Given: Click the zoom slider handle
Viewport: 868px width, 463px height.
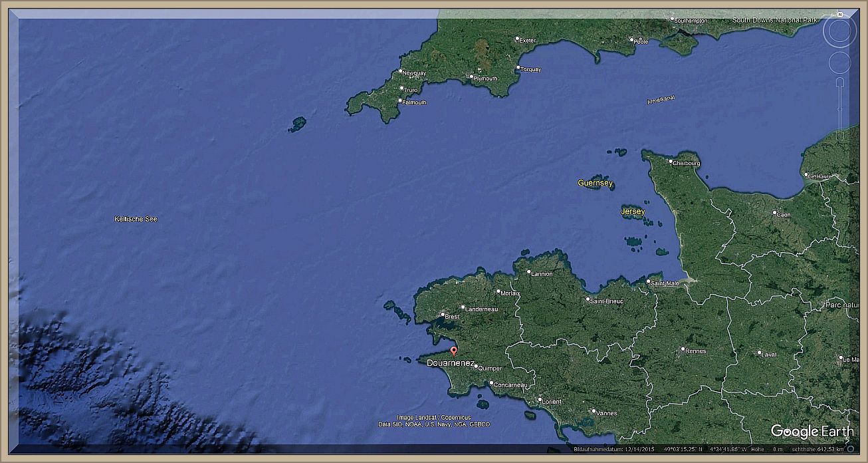Looking at the screenshot, I should (839, 110).
